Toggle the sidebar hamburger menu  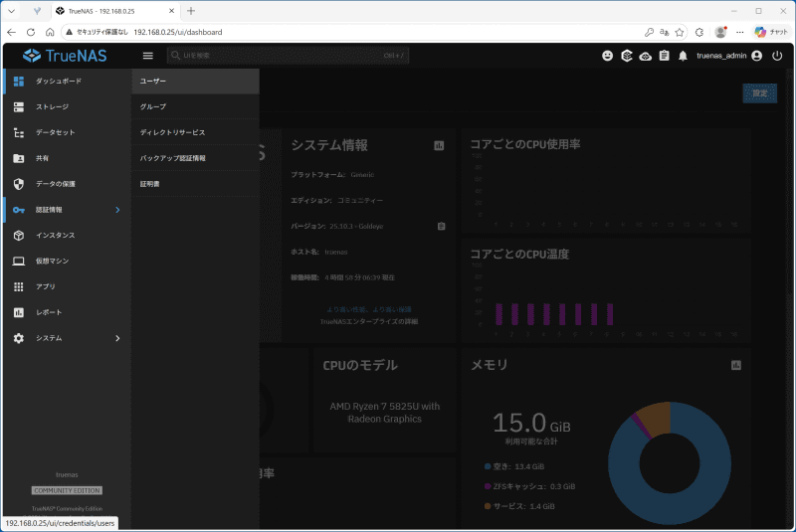(x=147, y=56)
